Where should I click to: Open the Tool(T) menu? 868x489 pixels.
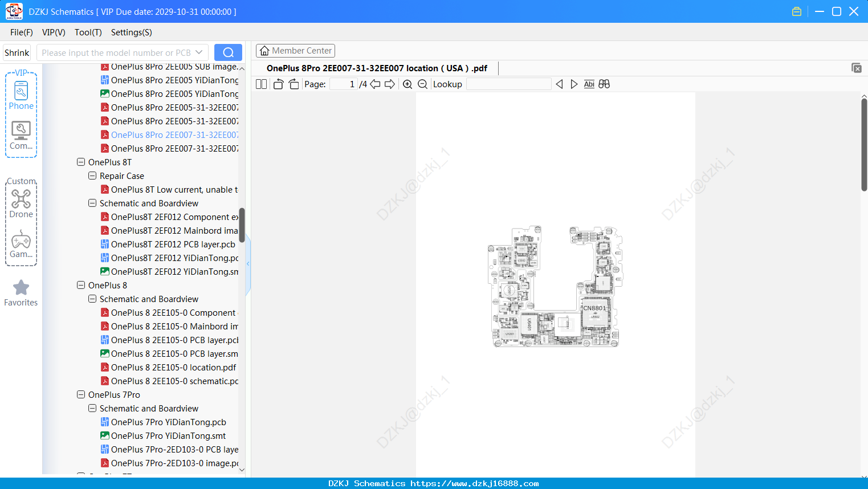(x=88, y=32)
